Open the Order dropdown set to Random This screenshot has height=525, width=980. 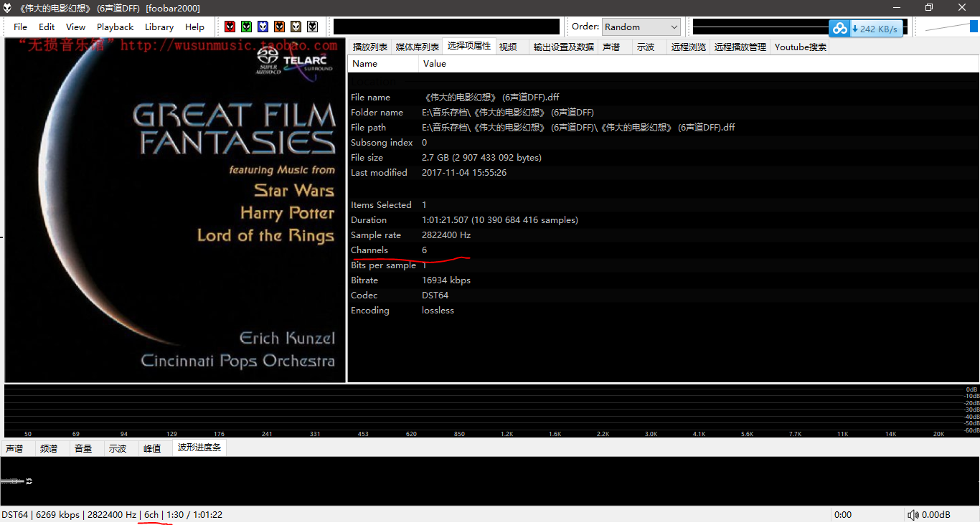pos(641,27)
